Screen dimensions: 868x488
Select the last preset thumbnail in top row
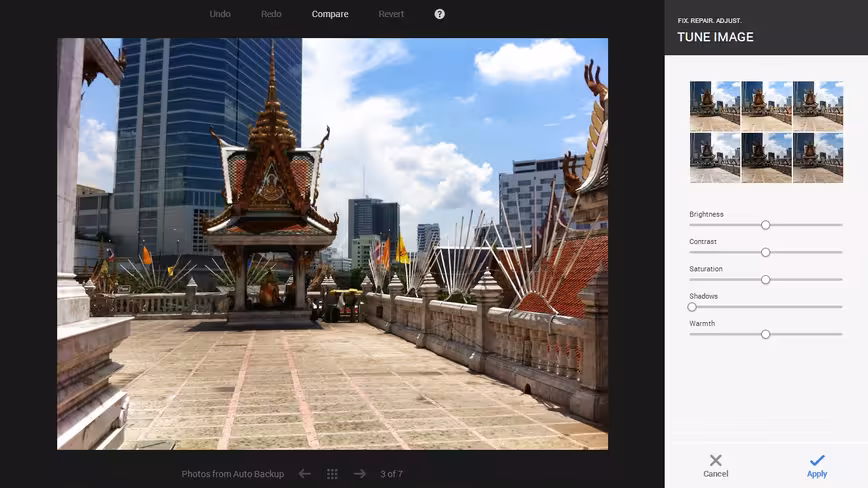(x=818, y=106)
